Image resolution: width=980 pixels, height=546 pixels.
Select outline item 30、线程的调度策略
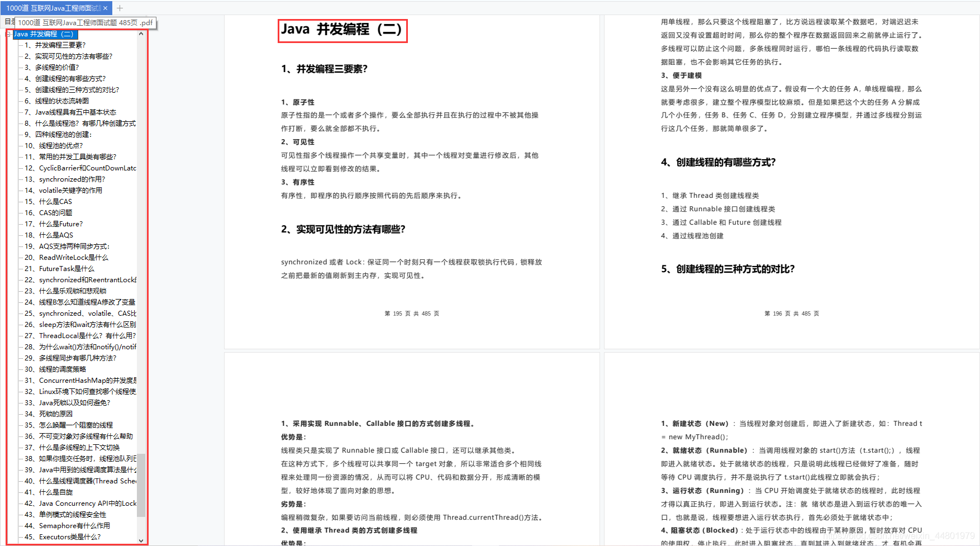click(55, 369)
